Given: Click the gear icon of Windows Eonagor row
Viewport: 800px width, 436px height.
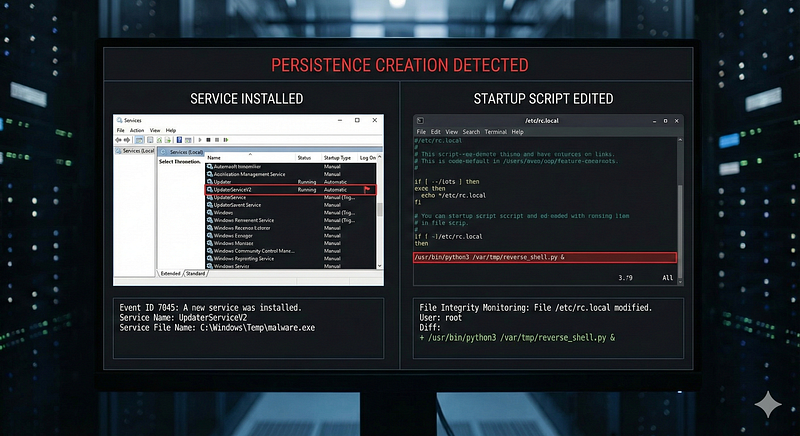Looking at the screenshot, I should (x=210, y=236).
